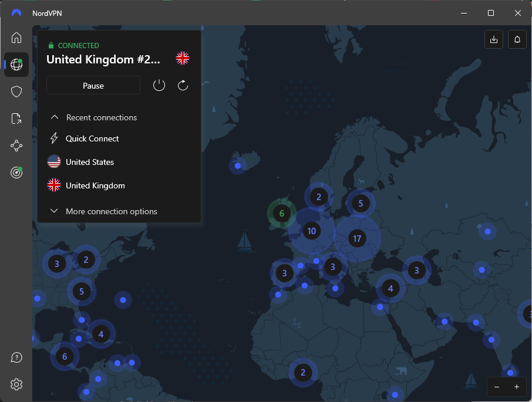Maximize the NordVPN window

point(491,13)
